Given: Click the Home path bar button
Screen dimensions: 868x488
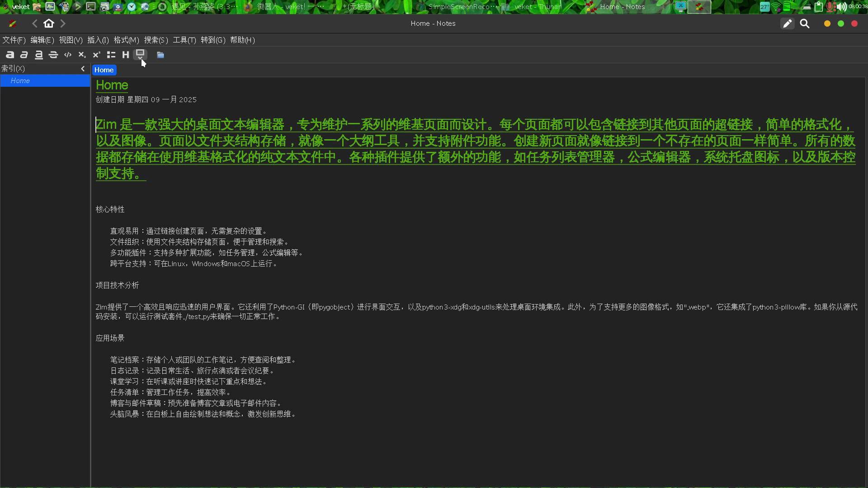Looking at the screenshot, I should tap(104, 70).
